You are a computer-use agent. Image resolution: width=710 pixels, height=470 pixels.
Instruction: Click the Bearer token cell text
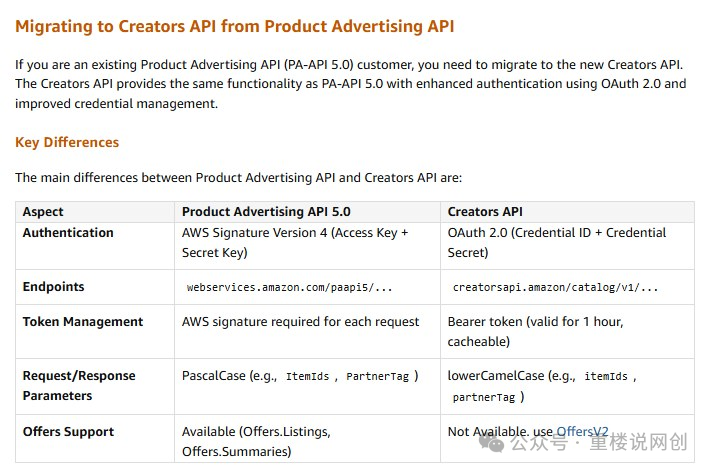click(536, 331)
